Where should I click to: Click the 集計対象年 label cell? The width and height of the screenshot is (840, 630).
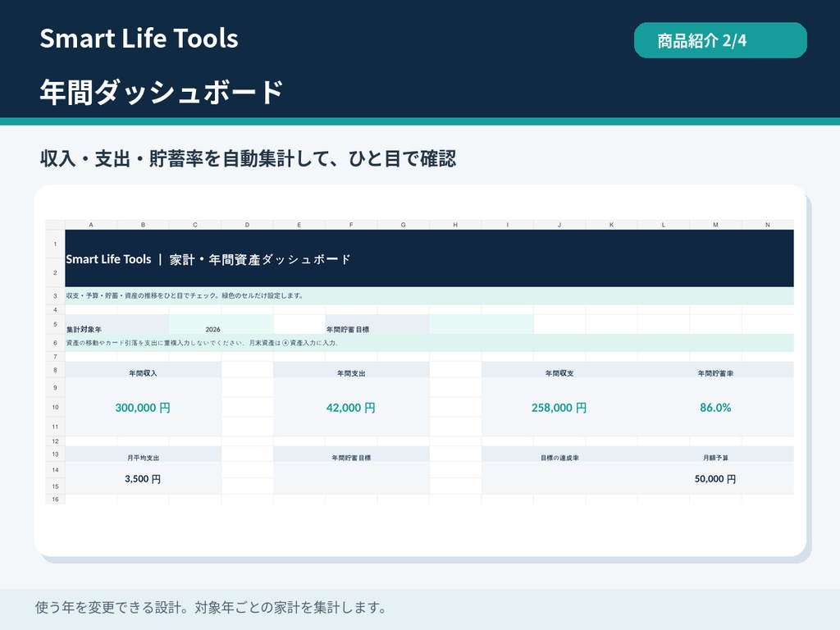click(x=116, y=325)
